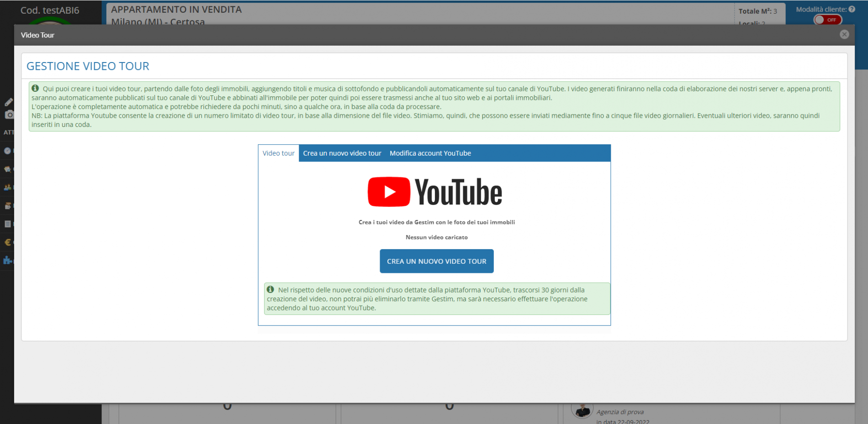Click the 'Nessun video caricato' text

437,237
